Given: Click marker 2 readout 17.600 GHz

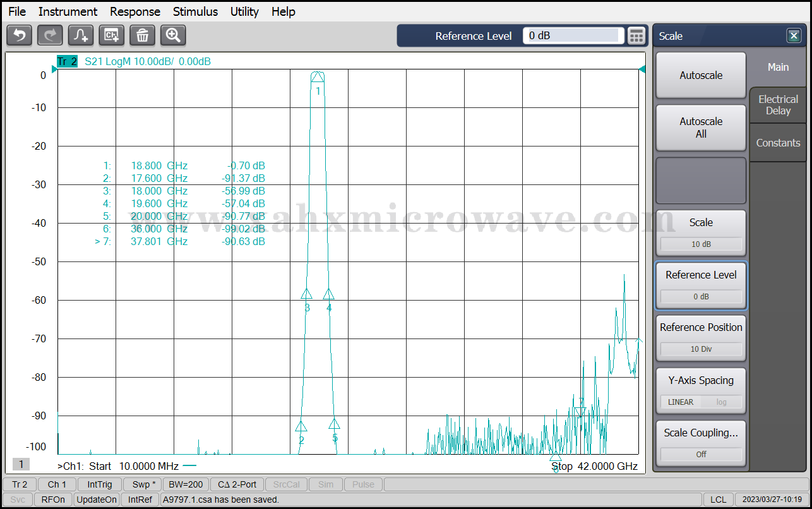Looking at the screenshot, I should click(x=159, y=178).
